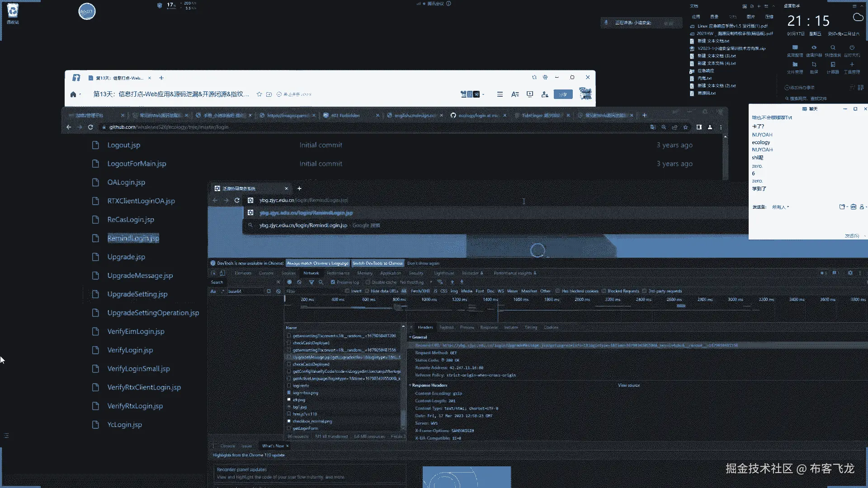Switch to the Elements DevTools tab
Image resolution: width=868 pixels, height=488 pixels.
(243, 273)
